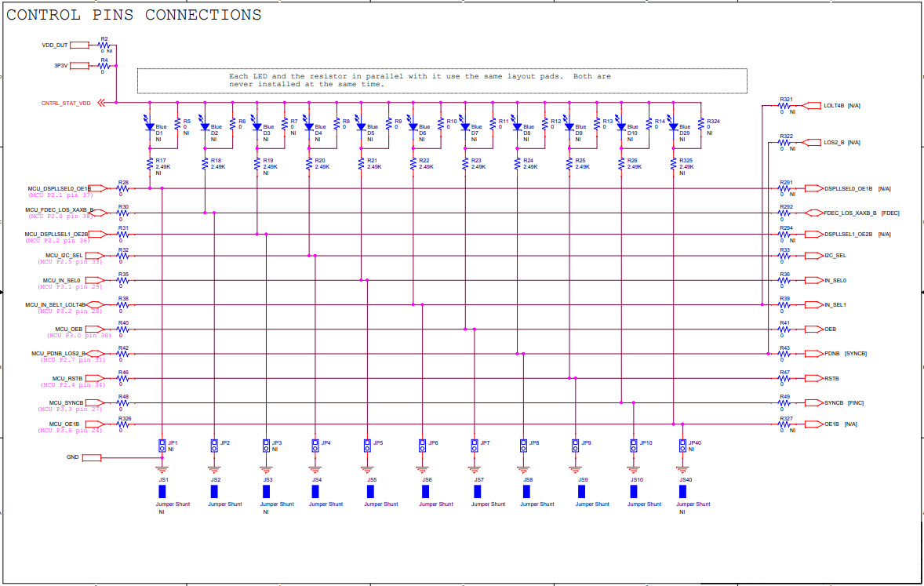Select the ground symbol below JP10
This screenshot has height=586, width=924.
click(632, 469)
